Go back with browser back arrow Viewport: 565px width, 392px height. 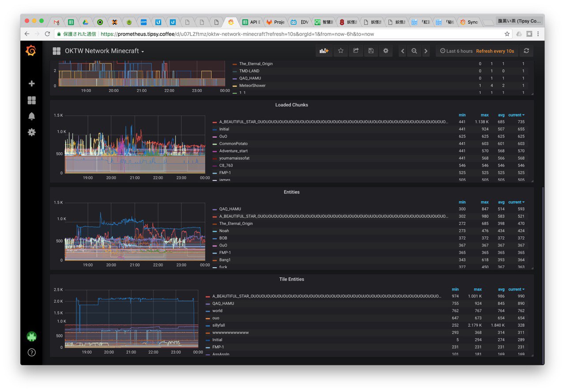click(x=27, y=34)
